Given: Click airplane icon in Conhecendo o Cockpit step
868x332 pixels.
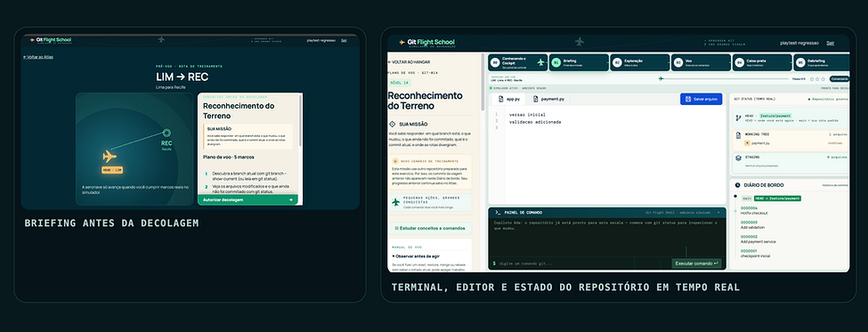Looking at the screenshot, I should [x=541, y=62].
